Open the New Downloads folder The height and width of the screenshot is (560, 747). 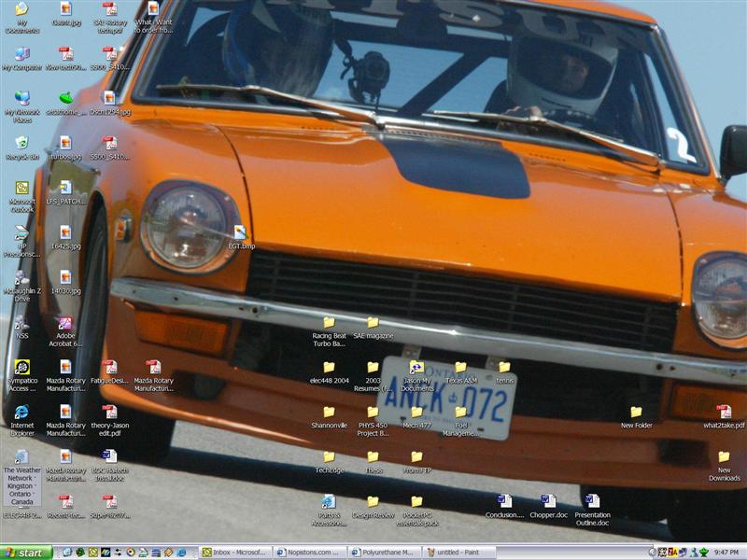coord(724,456)
